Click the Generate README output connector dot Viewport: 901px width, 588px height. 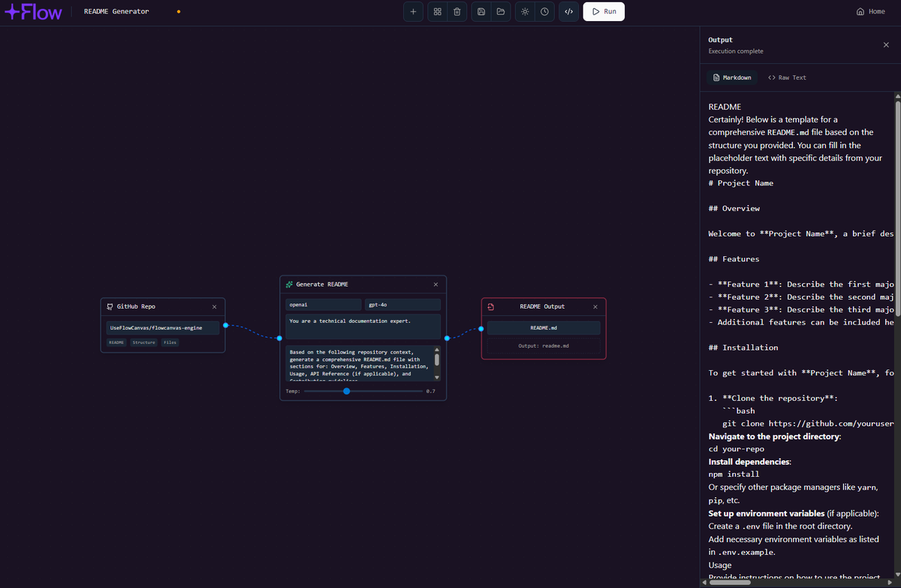(447, 338)
